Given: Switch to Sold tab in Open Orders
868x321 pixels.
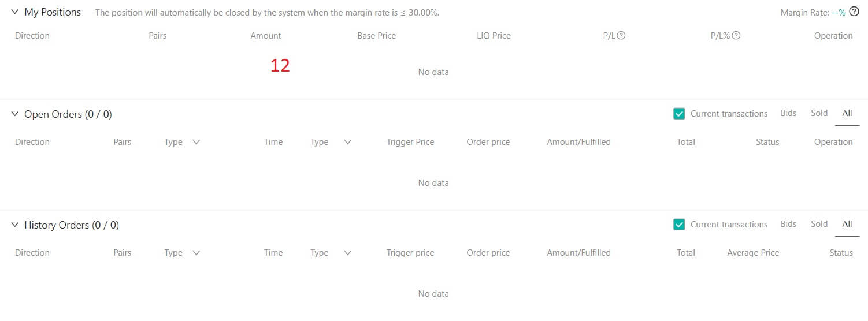Looking at the screenshot, I should (x=819, y=113).
